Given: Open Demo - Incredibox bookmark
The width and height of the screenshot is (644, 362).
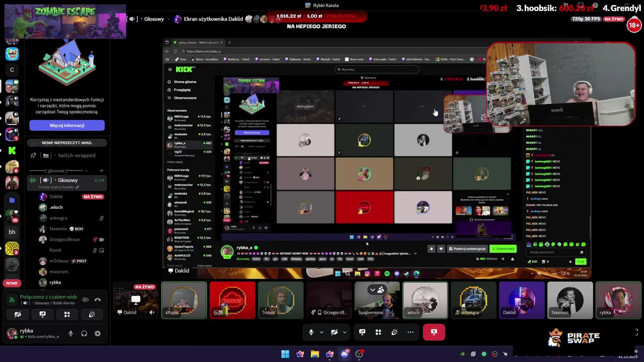Looking at the screenshot, I should [x=205, y=59].
